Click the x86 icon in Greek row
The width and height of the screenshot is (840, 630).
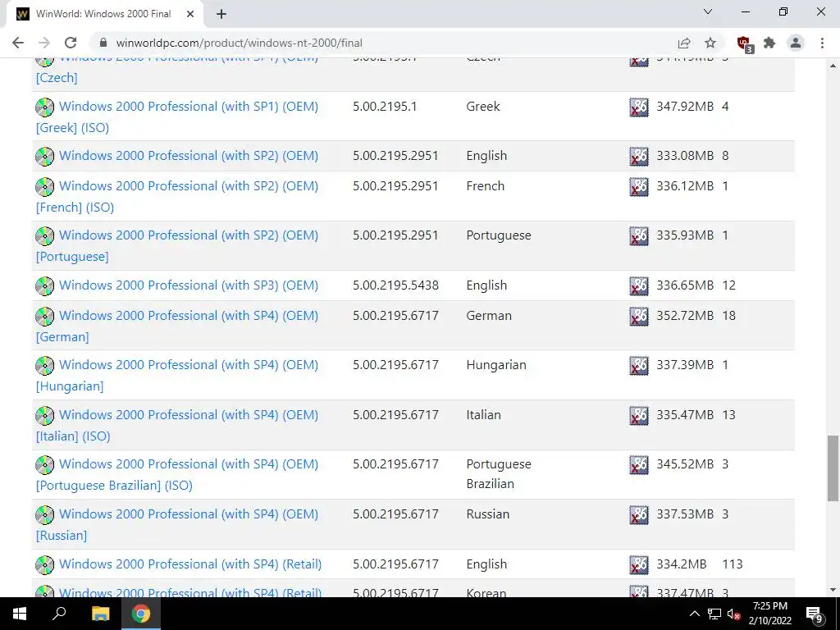point(639,107)
